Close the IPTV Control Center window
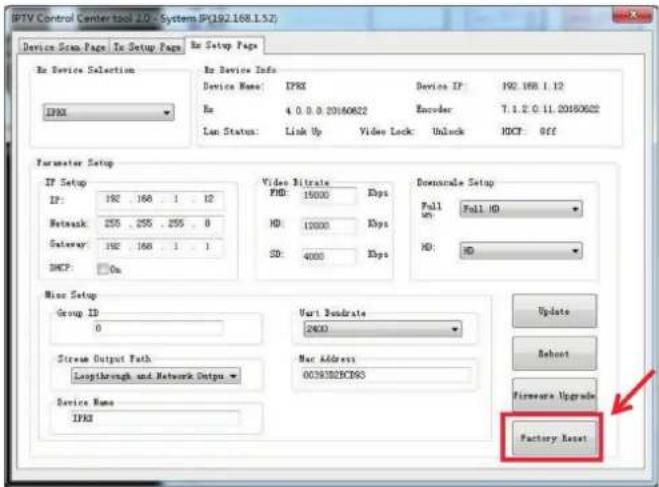The image size is (659, 487). coord(632,16)
